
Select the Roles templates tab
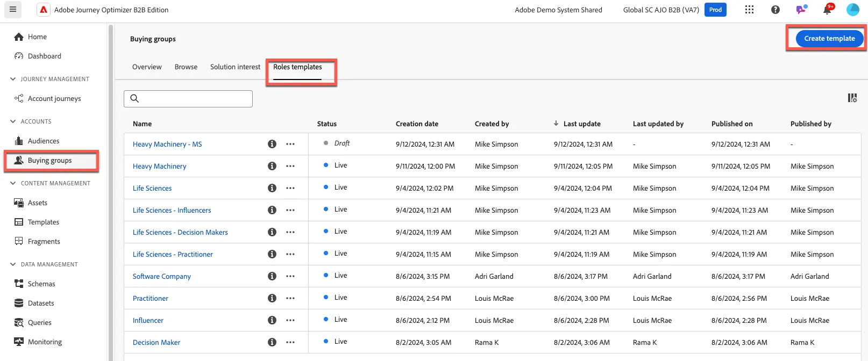[297, 67]
